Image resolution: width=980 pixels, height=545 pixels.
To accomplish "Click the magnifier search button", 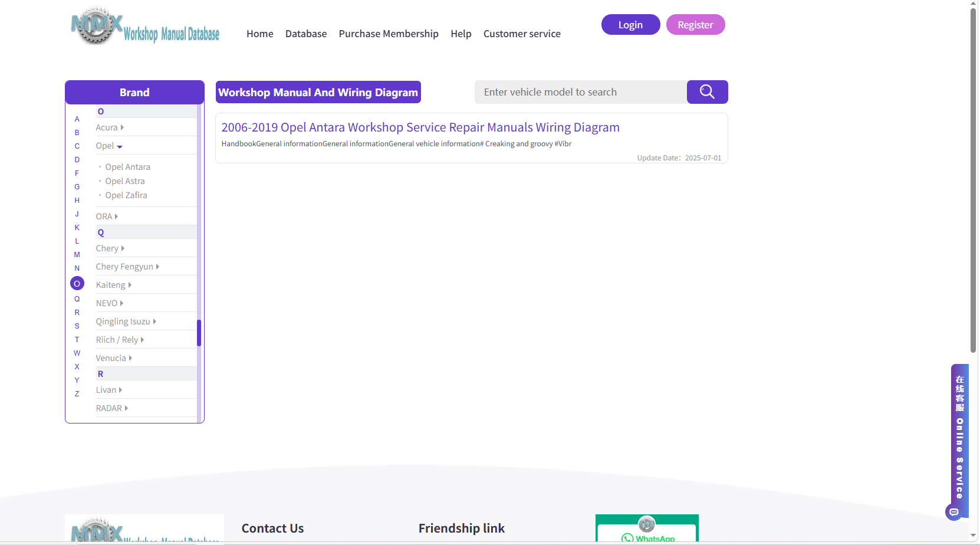I will tap(707, 92).
